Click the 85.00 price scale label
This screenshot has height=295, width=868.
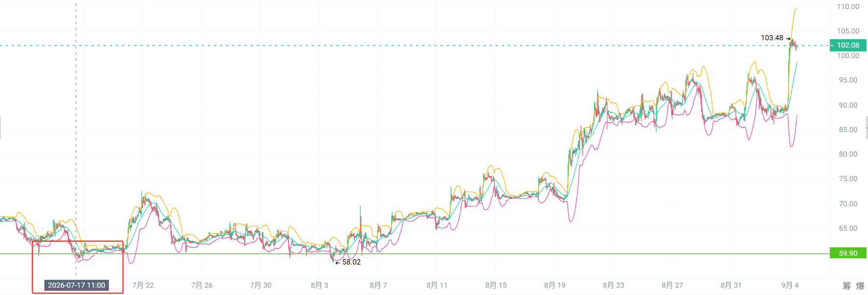click(x=848, y=130)
